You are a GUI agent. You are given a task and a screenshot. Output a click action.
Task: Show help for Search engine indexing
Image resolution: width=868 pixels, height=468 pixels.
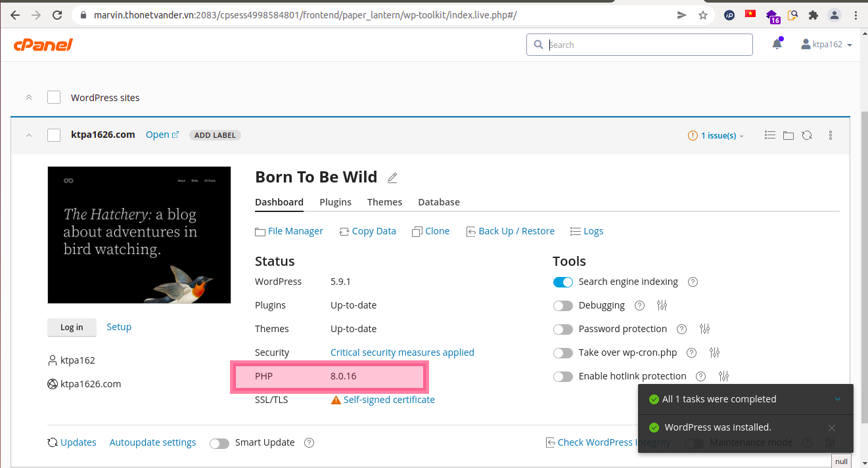[693, 282]
